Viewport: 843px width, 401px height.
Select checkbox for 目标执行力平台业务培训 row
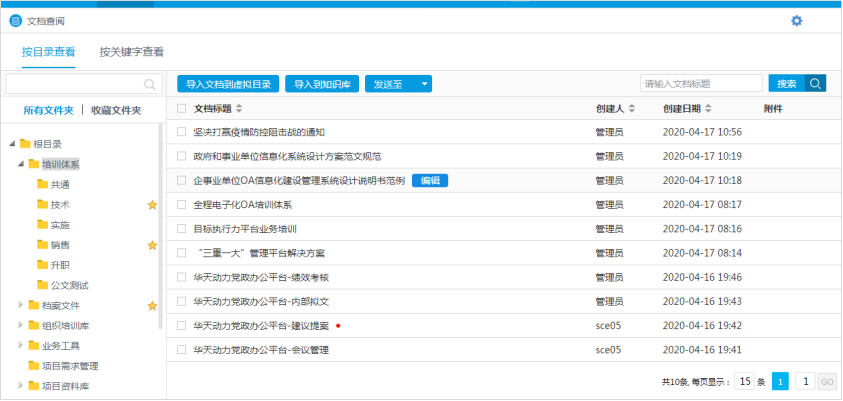click(181, 229)
